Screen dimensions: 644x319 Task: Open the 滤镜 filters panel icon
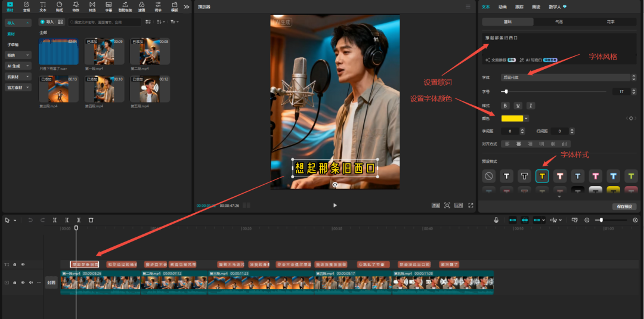pos(141,6)
